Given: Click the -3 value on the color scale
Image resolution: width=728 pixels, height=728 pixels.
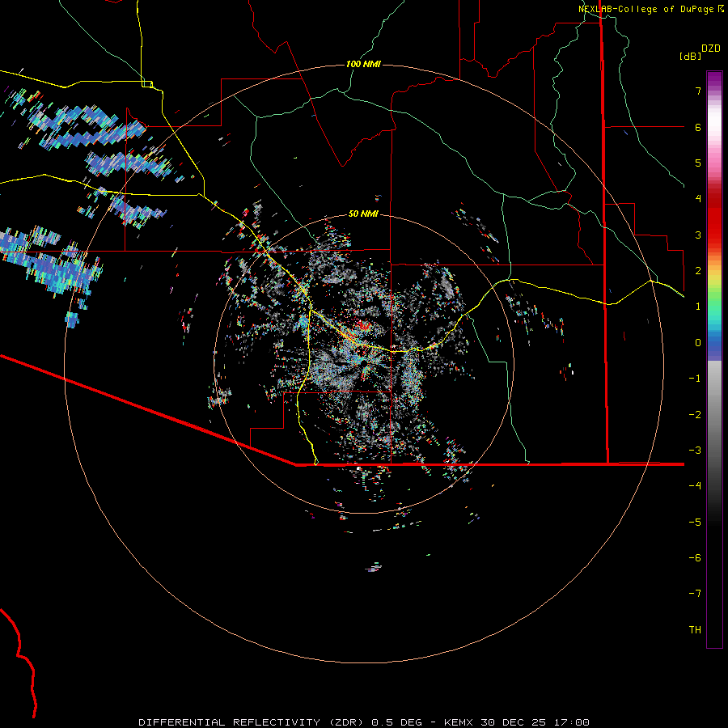Looking at the screenshot, I should 695,451.
